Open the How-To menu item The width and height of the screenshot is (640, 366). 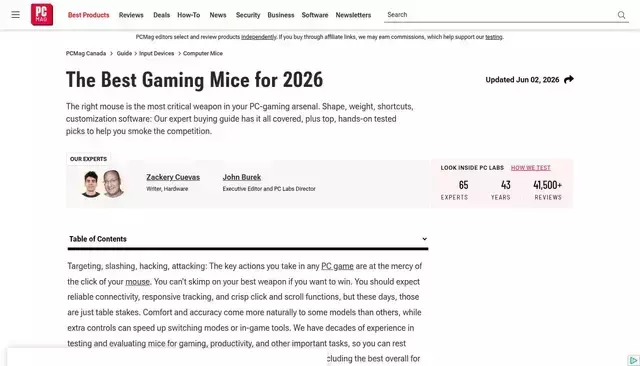click(189, 15)
